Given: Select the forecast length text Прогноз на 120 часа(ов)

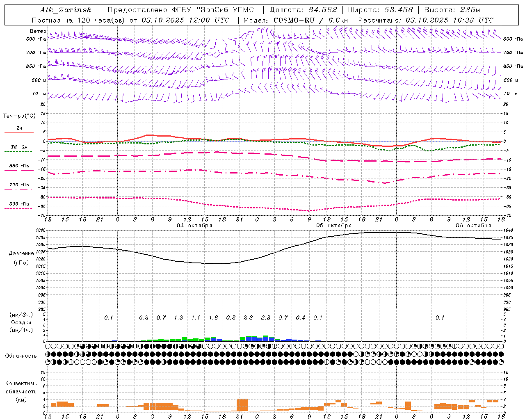Looking at the screenshot, I should coord(79,20).
